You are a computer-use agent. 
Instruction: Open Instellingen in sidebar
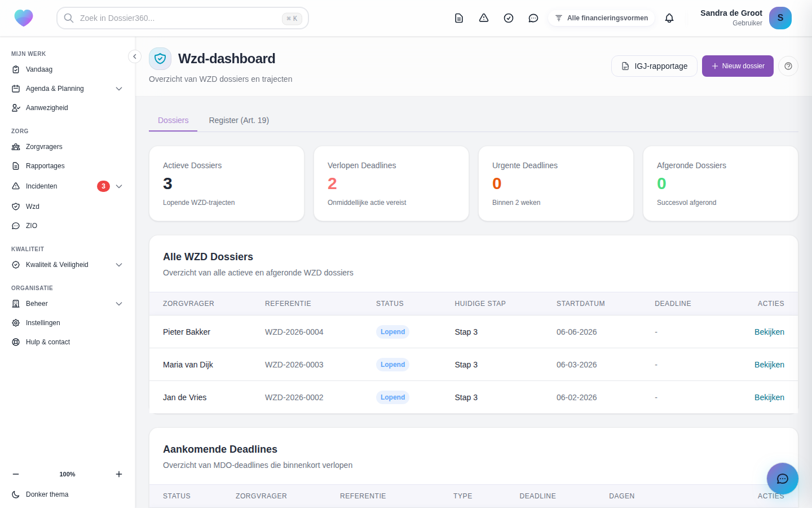click(x=68, y=323)
